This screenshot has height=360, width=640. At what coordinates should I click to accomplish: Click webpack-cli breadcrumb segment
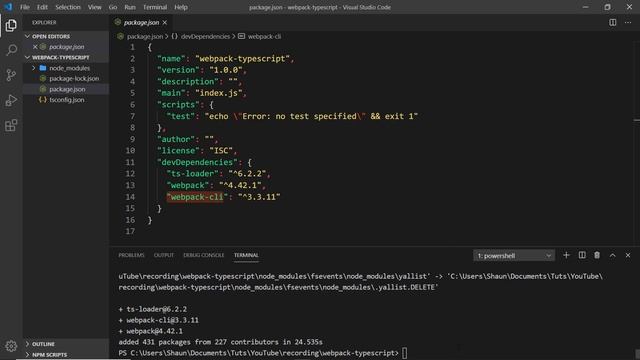pos(264,36)
